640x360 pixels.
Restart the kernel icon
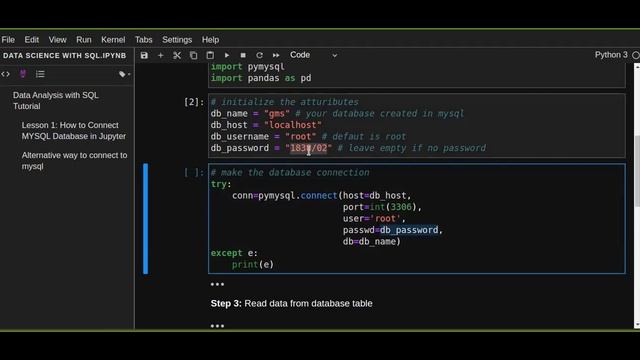pos(259,55)
